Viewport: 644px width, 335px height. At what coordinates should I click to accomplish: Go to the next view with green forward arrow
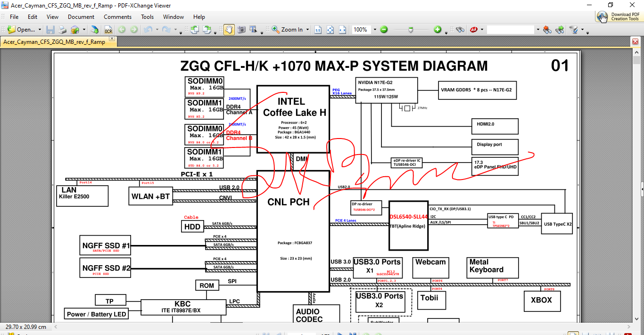point(134,30)
